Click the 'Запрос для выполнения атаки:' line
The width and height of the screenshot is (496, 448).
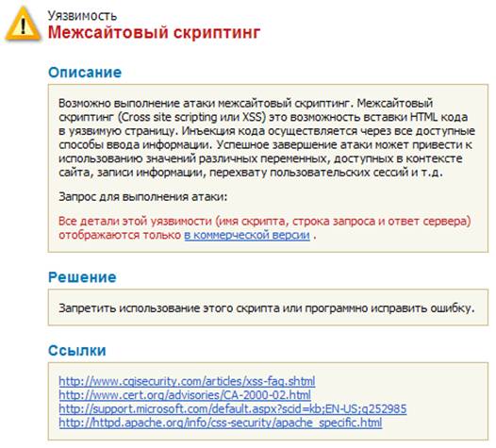143,197
